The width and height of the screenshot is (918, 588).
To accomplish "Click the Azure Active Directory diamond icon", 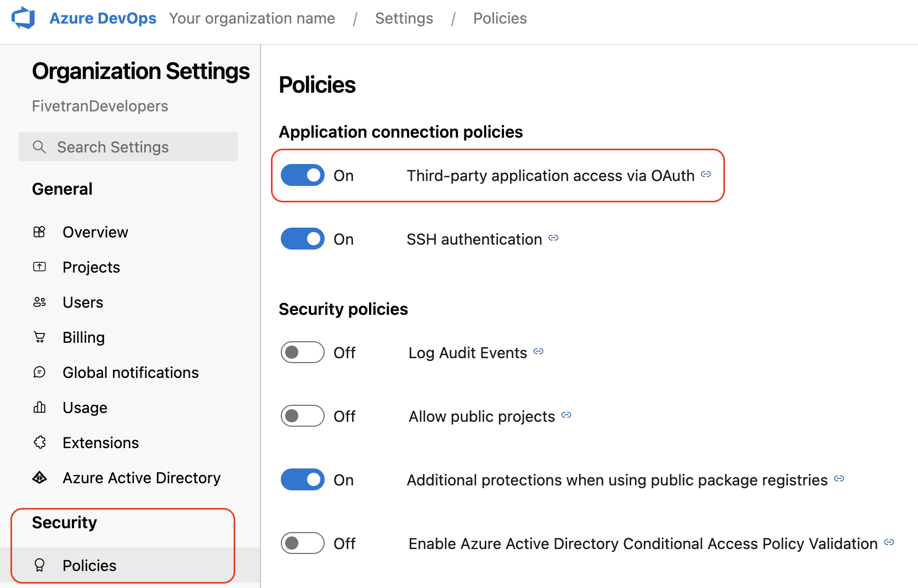I will [39, 478].
